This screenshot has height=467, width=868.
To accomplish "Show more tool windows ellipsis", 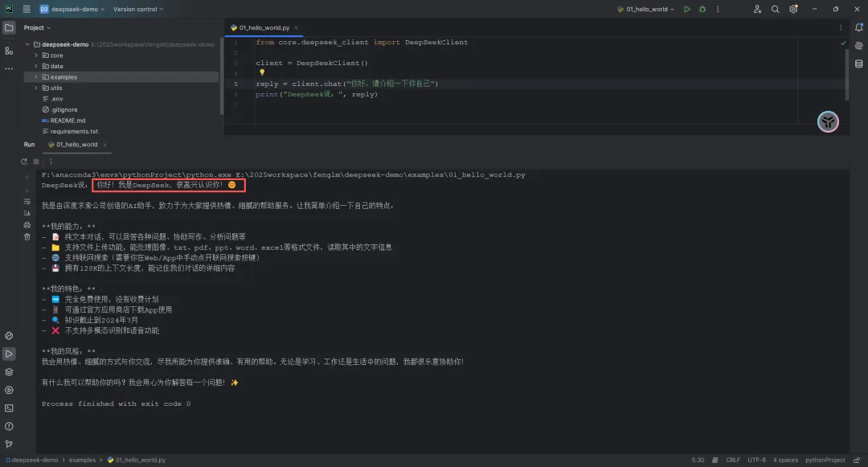I will point(9,68).
